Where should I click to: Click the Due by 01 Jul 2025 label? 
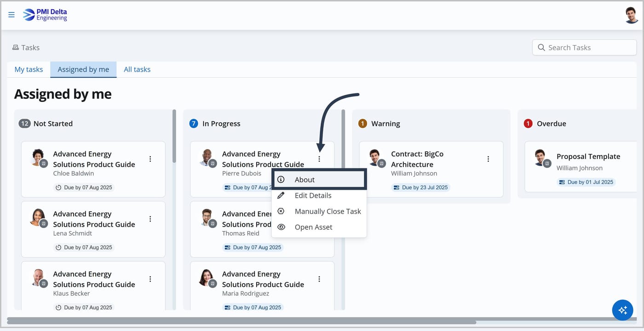586,182
